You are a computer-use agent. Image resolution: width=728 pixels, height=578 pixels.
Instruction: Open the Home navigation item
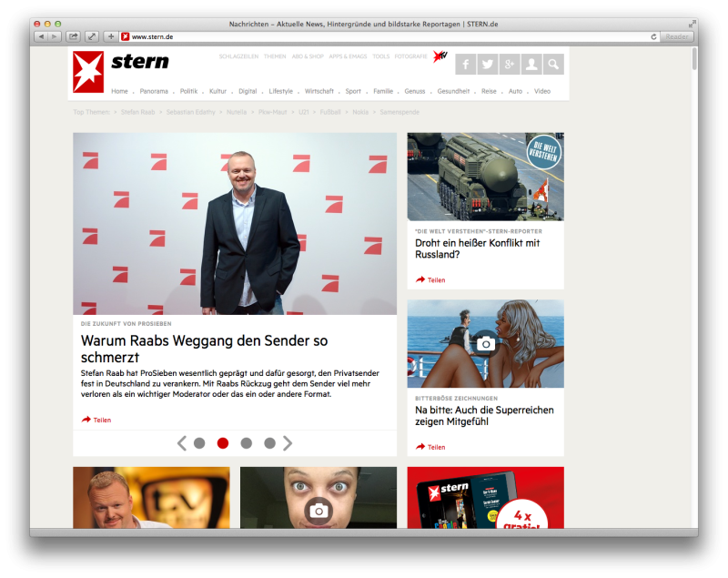coord(119,91)
